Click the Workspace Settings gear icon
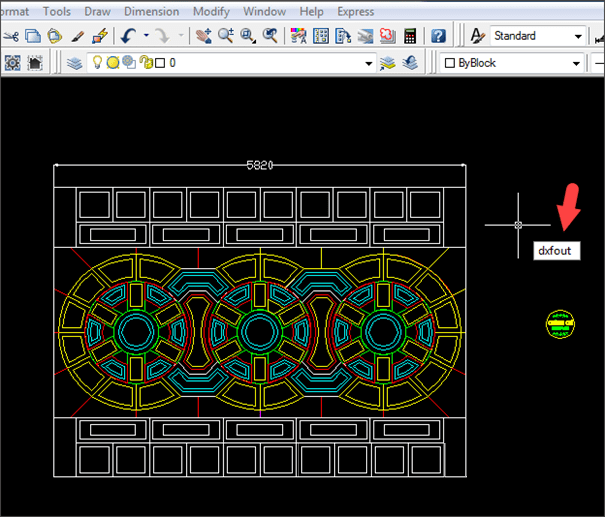Image resolution: width=606 pixels, height=517 pixels. [12, 63]
